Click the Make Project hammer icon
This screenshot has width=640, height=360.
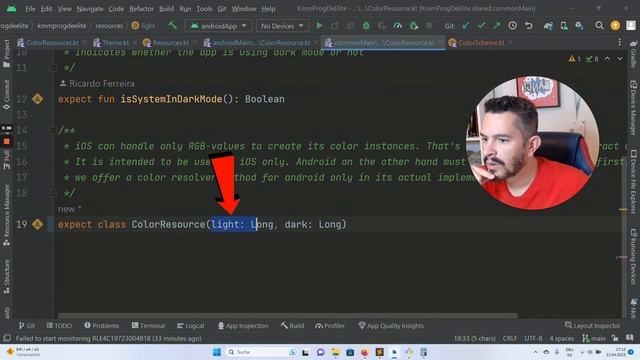(172, 26)
